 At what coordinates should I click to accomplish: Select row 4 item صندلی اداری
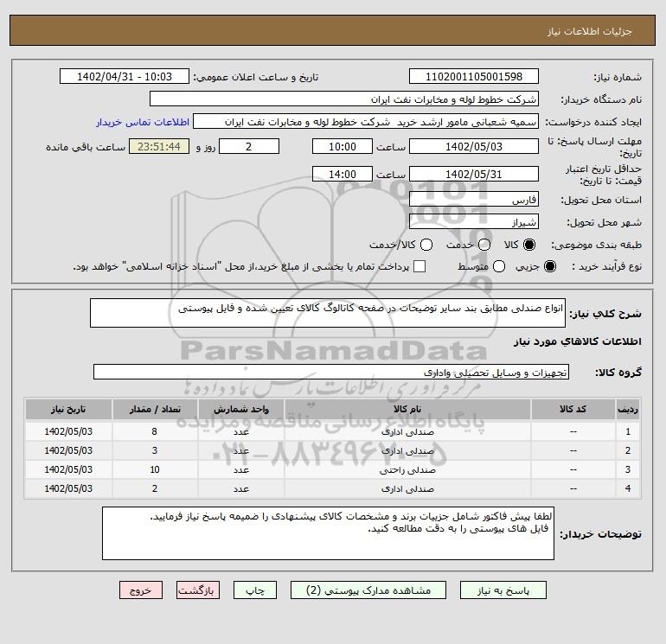click(x=407, y=489)
